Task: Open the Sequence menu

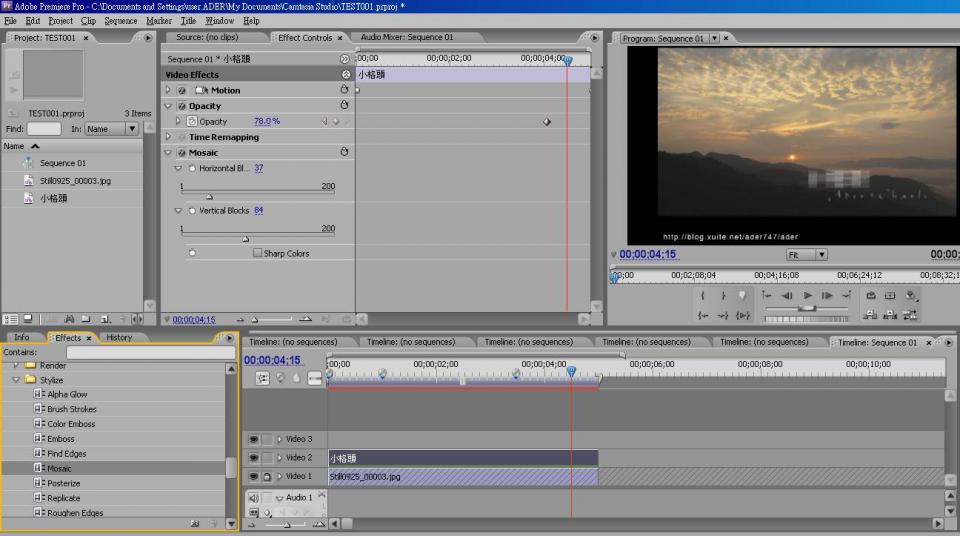Action: tap(121, 20)
